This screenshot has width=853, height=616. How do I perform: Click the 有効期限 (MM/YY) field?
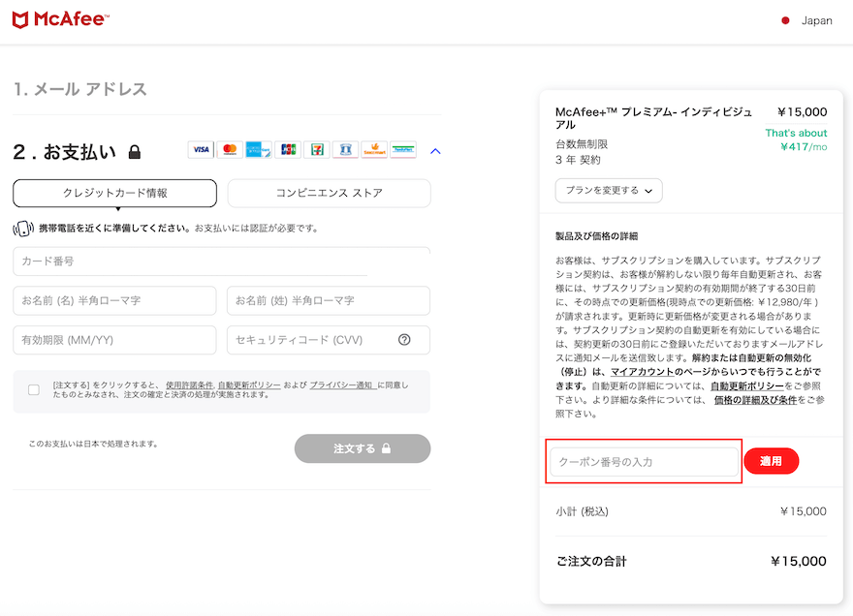coord(114,340)
